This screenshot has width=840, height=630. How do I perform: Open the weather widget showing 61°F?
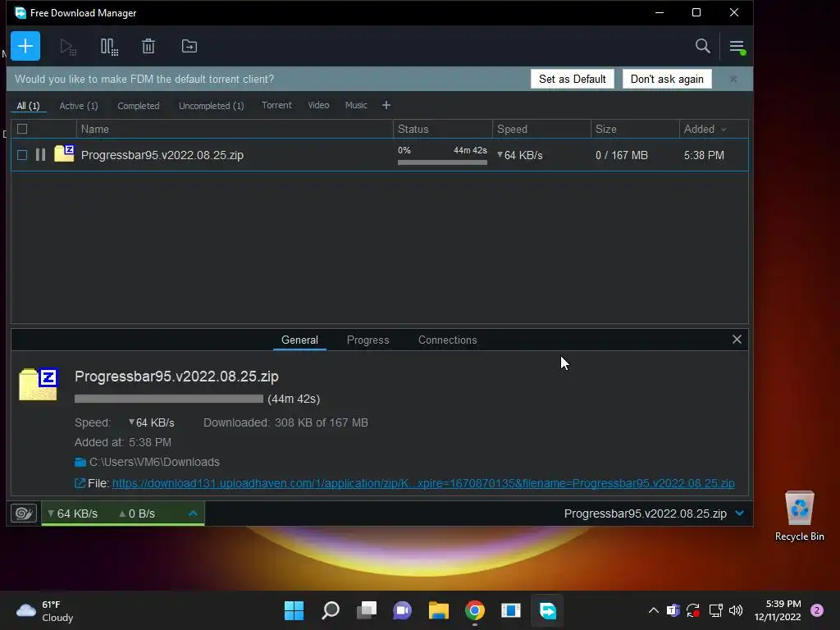pos(45,610)
